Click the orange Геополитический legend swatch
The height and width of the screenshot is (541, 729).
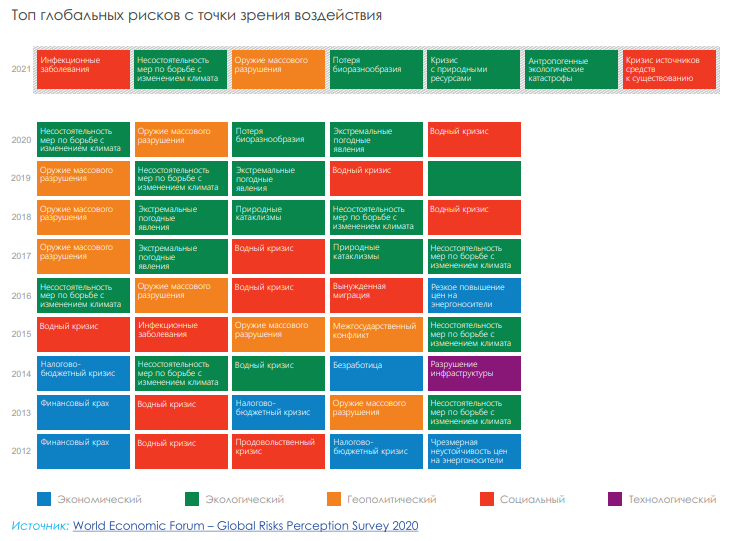tap(334, 499)
